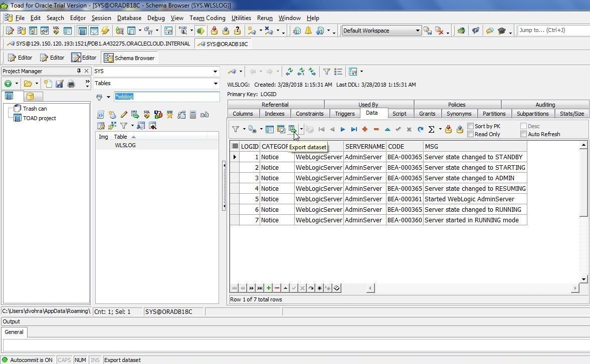Image resolution: width=590 pixels, height=364 pixels.
Task: Go to next record with blue arrow
Action: [x=343, y=130]
